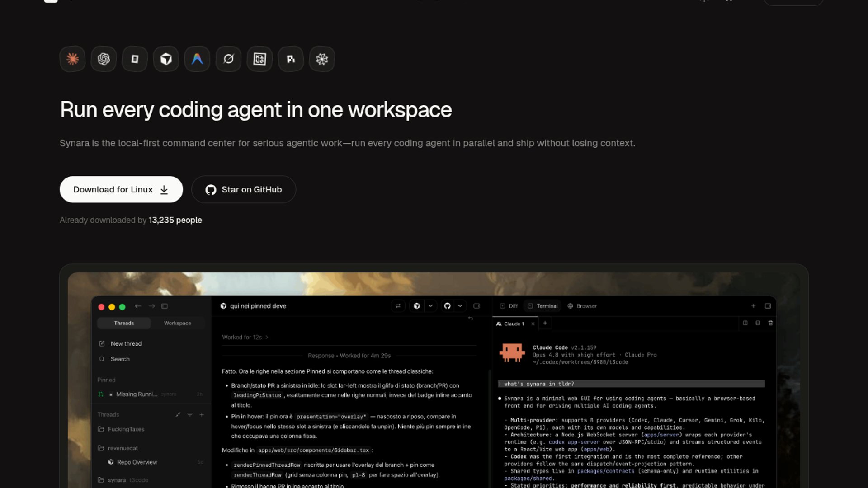This screenshot has height=488, width=868.
Task: Switch to the Terminal tab
Action: pos(542,306)
